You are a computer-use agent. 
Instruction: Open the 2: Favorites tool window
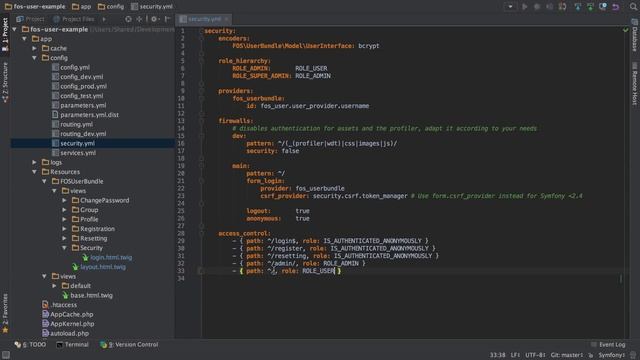click(x=5, y=313)
